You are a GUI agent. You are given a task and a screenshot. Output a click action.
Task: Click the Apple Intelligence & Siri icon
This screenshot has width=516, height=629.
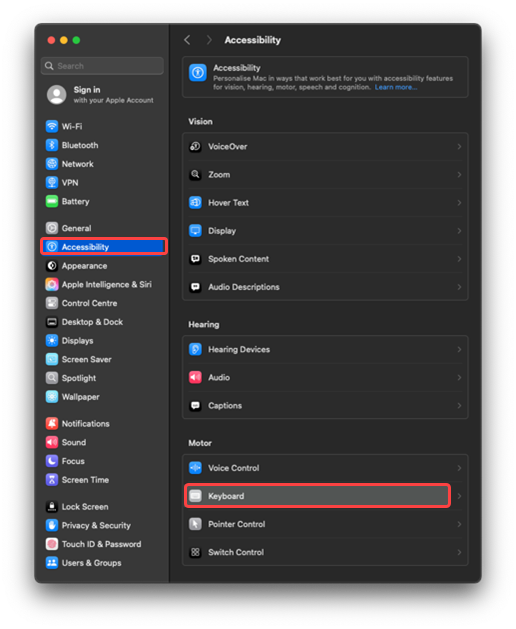coord(52,284)
